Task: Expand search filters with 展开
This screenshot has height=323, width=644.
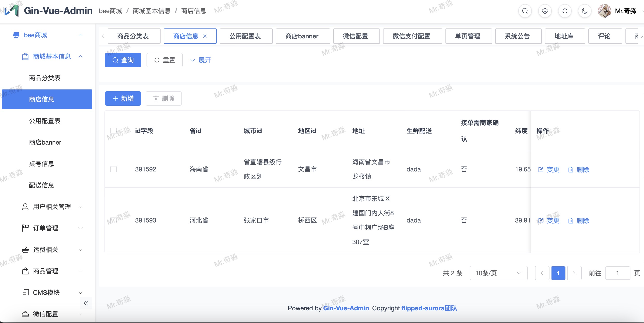Action: (201, 60)
